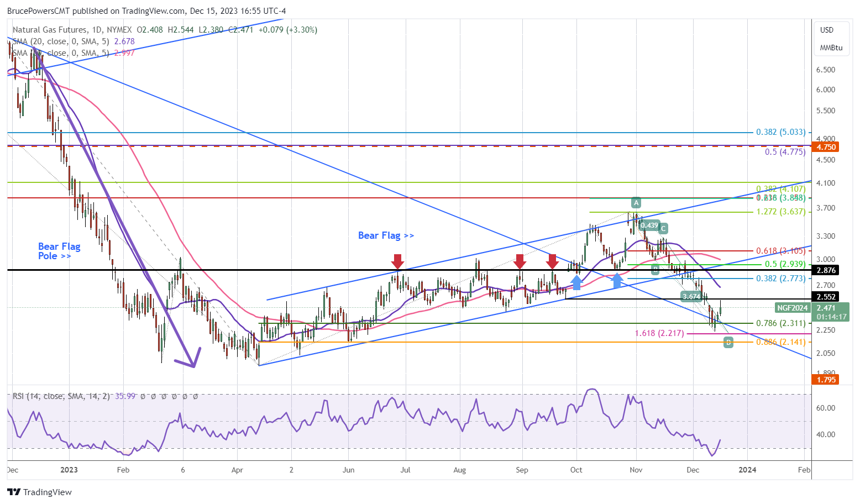Select the red down arrow above early September

click(519, 261)
